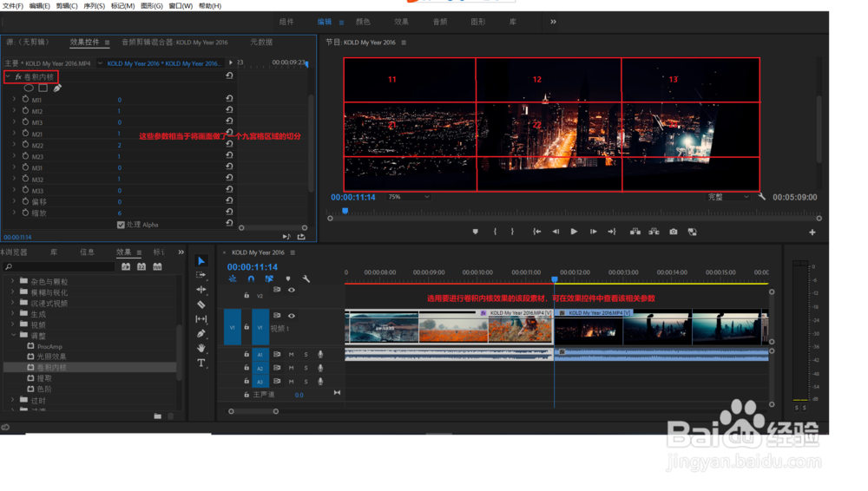This screenshot has height=491, width=868.
Task: Open timeline wrench display settings
Action: (306, 279)
